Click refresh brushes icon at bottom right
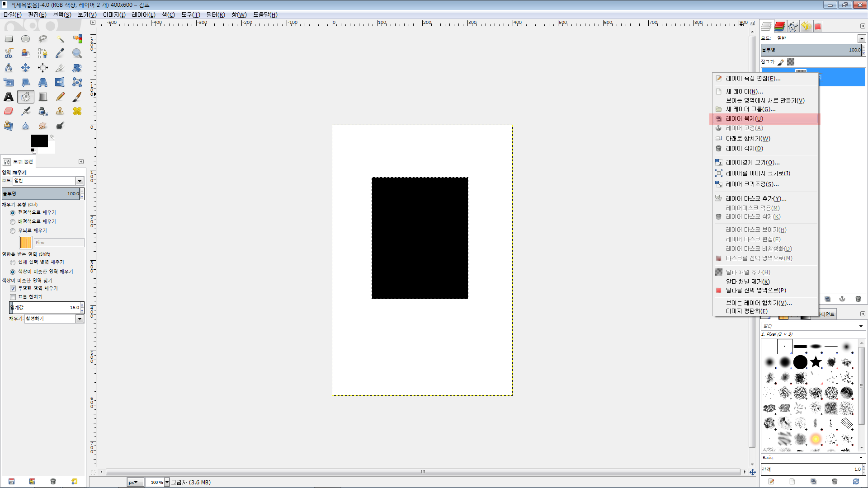This screenshot has height=488, width=868. tap(856, 482)
